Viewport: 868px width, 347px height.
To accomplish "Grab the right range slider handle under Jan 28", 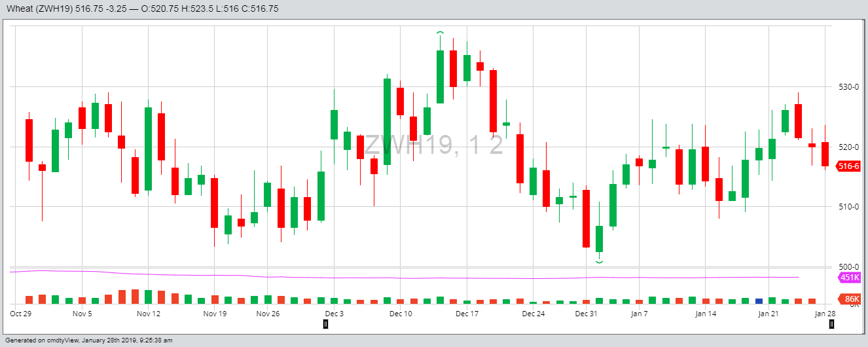I will pyautogui.click(x=831, y=323).
